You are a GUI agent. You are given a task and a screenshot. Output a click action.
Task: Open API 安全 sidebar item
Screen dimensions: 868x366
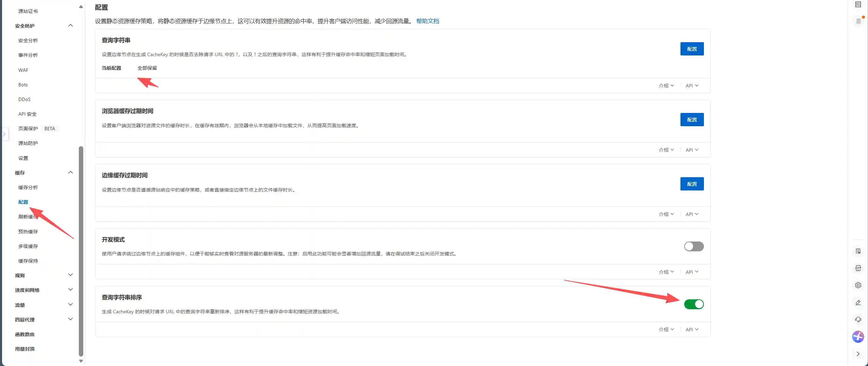(x=27, y=114)
